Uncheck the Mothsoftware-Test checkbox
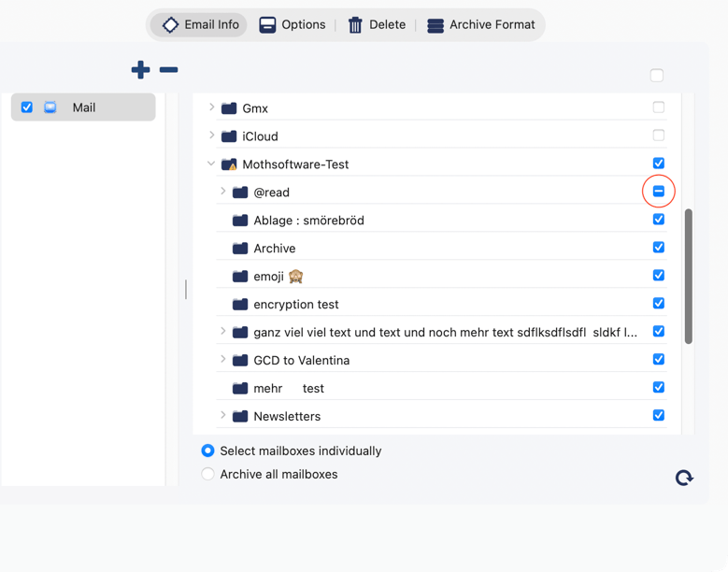 (x=658, y=163)
